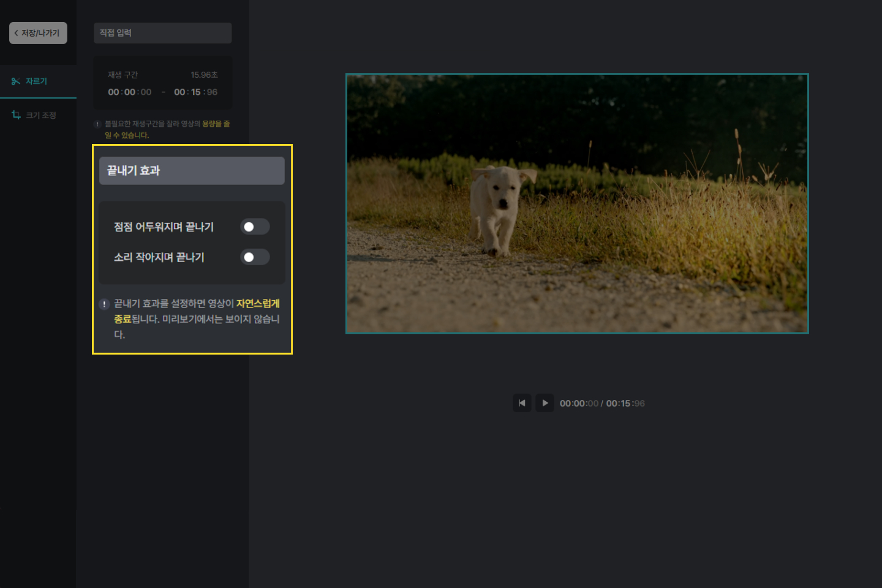Select the end time hours value
882x588 pixels.
[179, 92]
